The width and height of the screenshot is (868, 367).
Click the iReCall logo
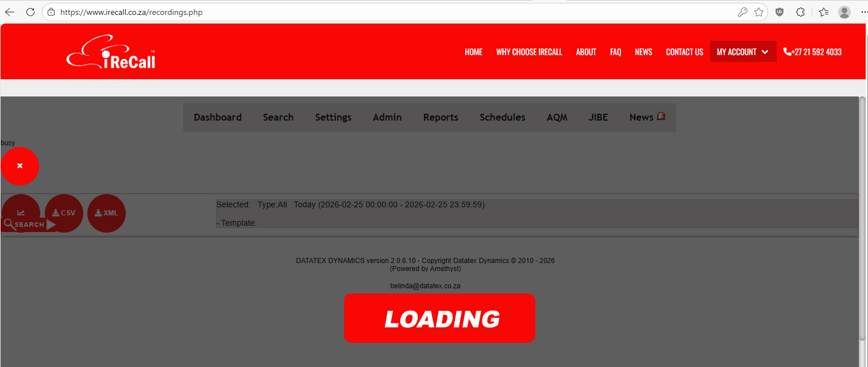pyautogui.click(x=111, y=52)
